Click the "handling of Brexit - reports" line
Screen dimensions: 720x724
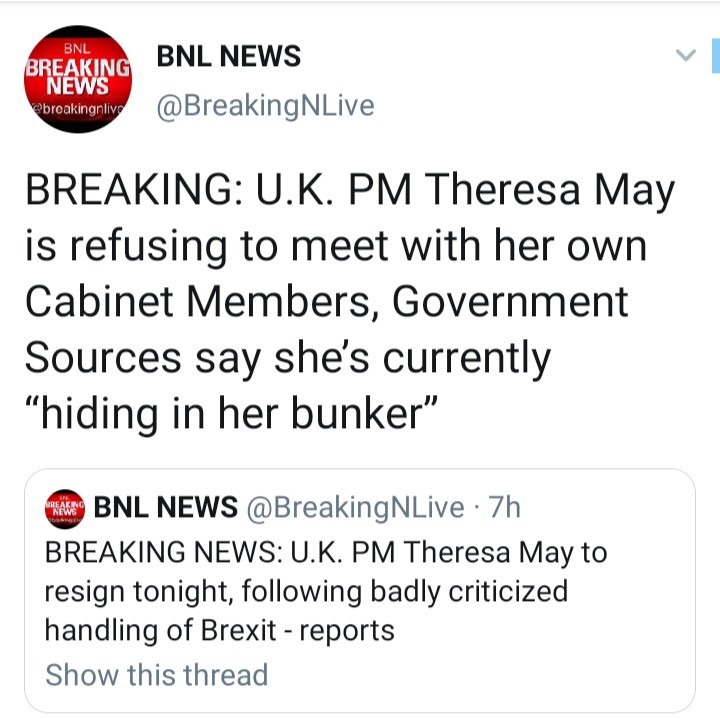tap(220, 630)
